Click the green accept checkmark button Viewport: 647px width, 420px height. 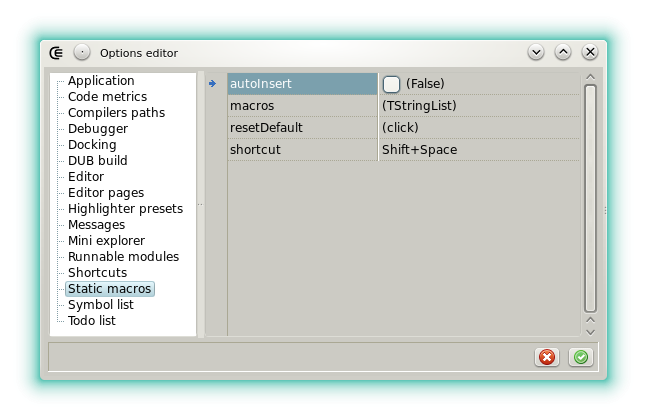coord(580,357)
